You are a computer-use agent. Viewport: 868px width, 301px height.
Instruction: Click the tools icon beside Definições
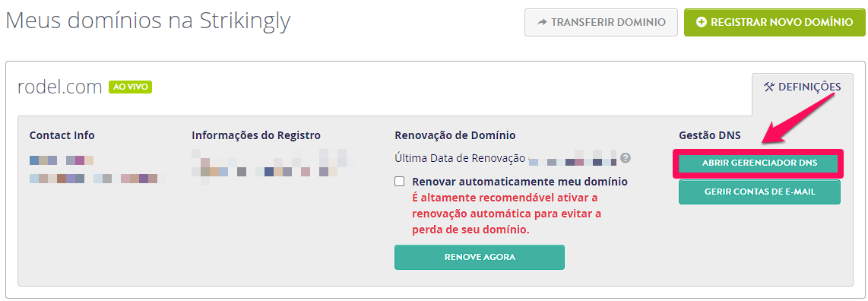click(769, 87)
